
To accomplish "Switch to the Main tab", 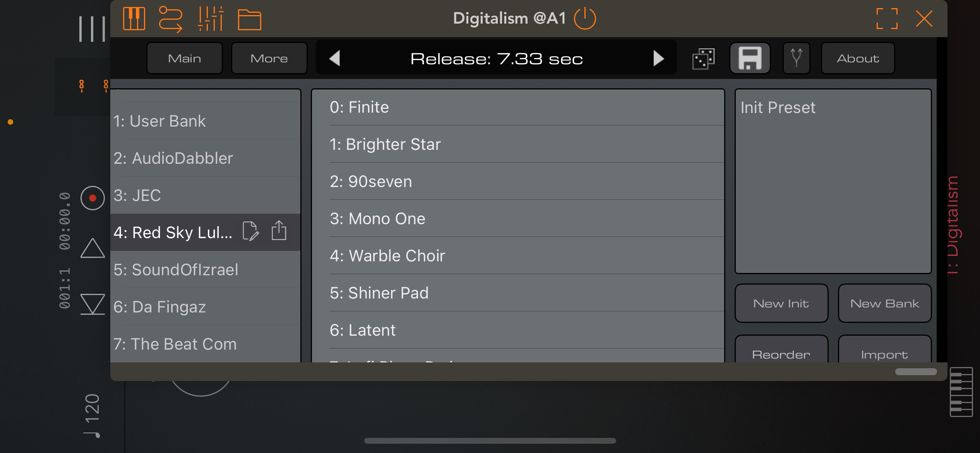I will [x=185, y=58].
